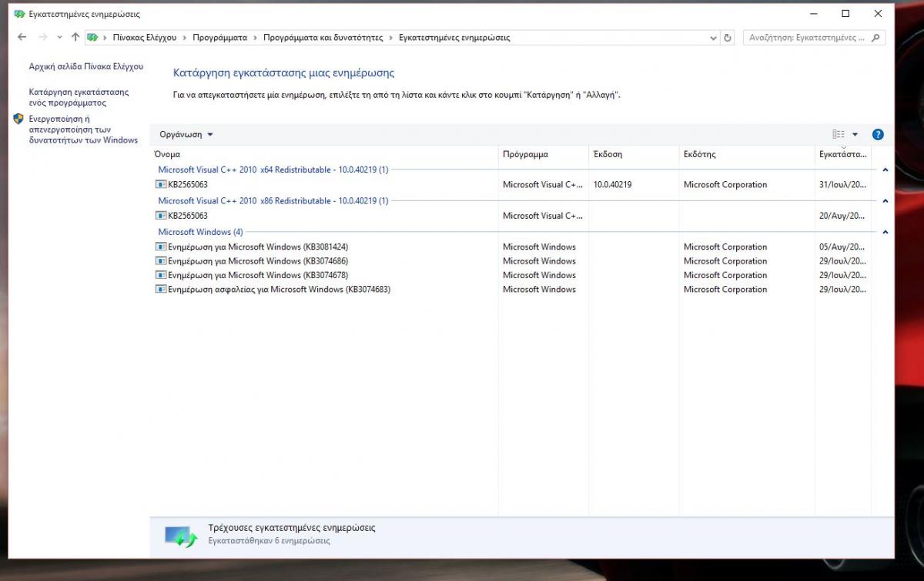Select update KB3074678 row

511,275
